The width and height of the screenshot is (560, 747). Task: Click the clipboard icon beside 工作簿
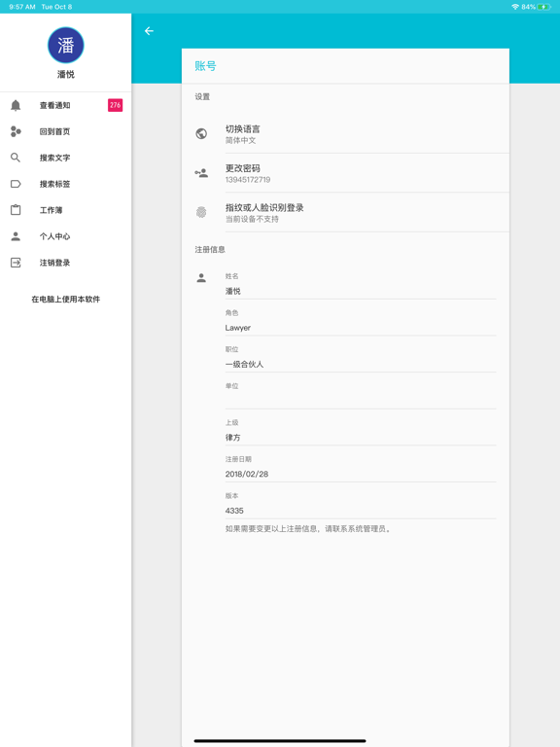point(16,210)
